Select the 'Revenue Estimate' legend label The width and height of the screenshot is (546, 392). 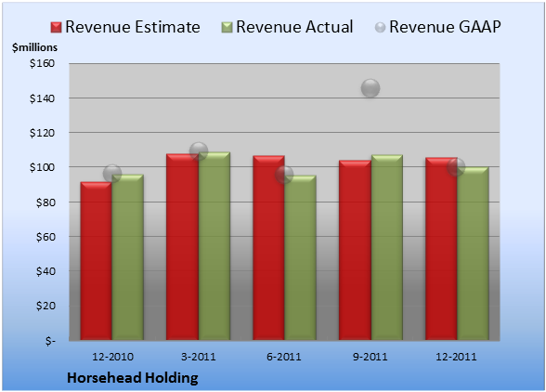(x=133, y=27)
